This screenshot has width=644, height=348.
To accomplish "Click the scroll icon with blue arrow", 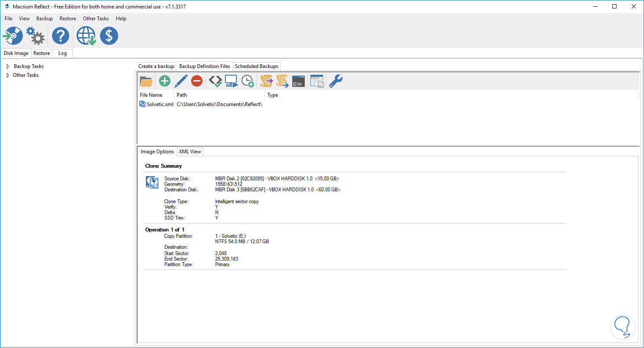I will [282, 81].
